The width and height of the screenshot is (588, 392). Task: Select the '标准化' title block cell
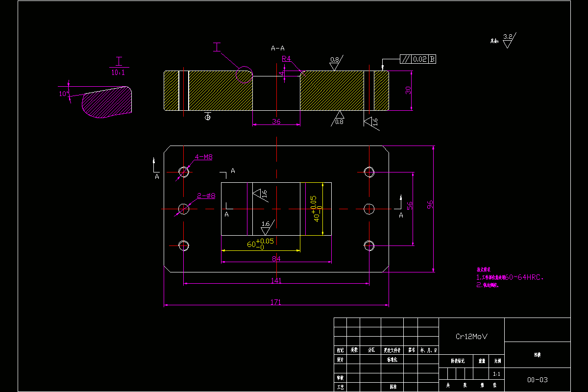pos(392,359)
